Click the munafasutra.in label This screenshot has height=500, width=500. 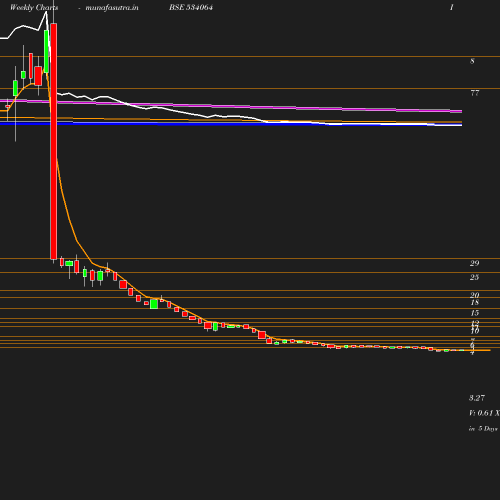click(112, 8)
